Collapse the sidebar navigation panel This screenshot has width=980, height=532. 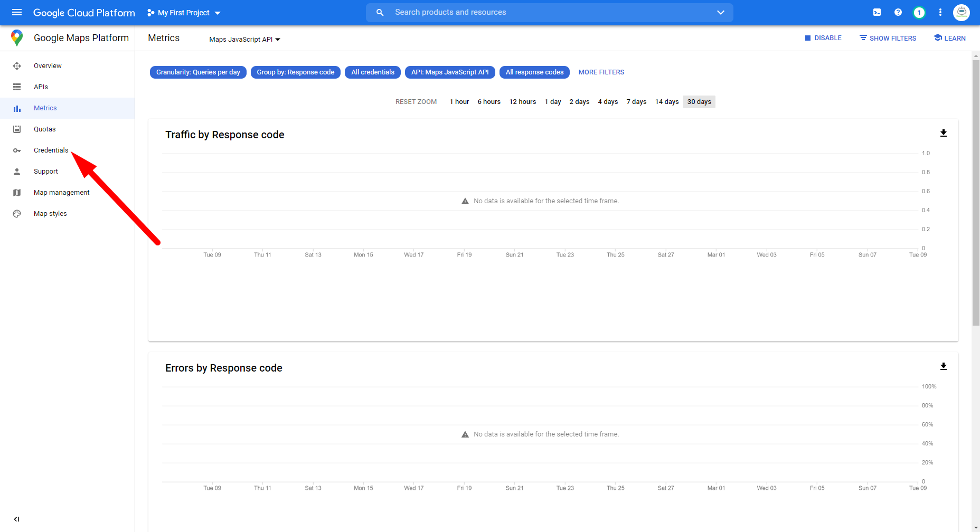pyautogui.click(x=16, y=519)
